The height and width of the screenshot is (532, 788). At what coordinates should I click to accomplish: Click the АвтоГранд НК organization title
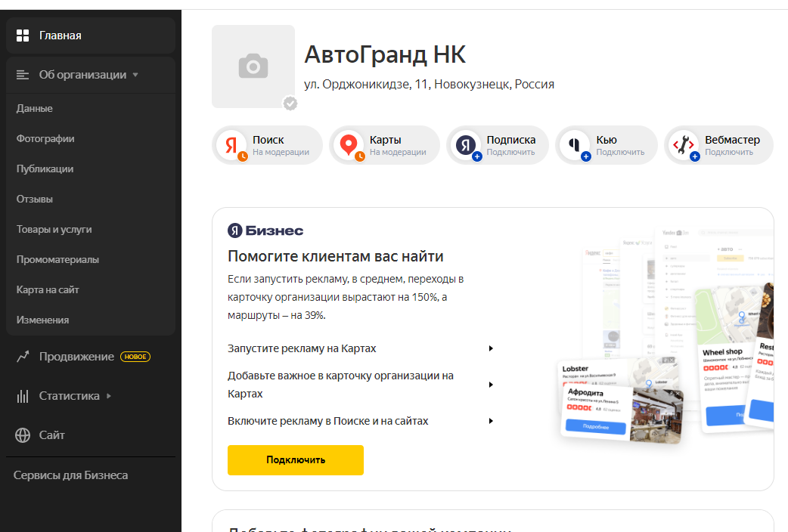click(385, 54)
